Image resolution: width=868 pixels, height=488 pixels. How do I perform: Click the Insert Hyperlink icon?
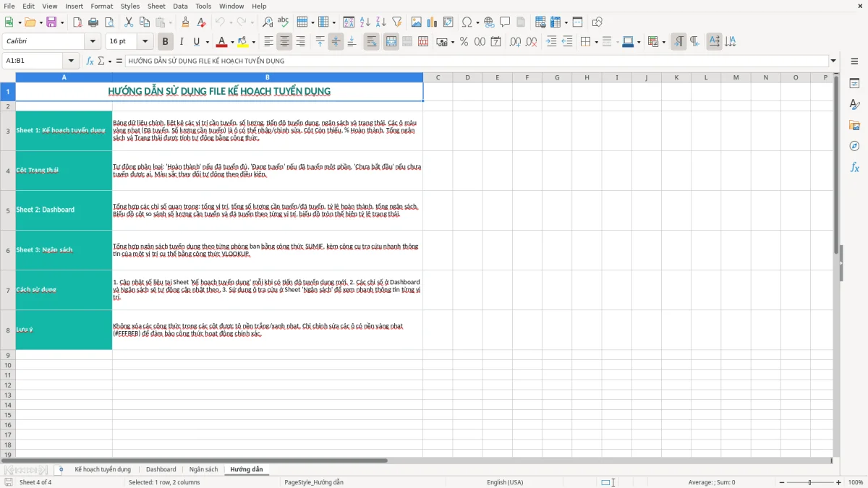[x=489, y=22]
